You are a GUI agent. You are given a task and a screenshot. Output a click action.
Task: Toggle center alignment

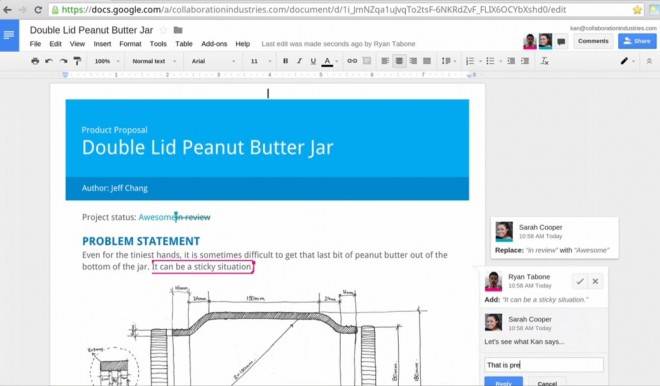coord(399,61)
